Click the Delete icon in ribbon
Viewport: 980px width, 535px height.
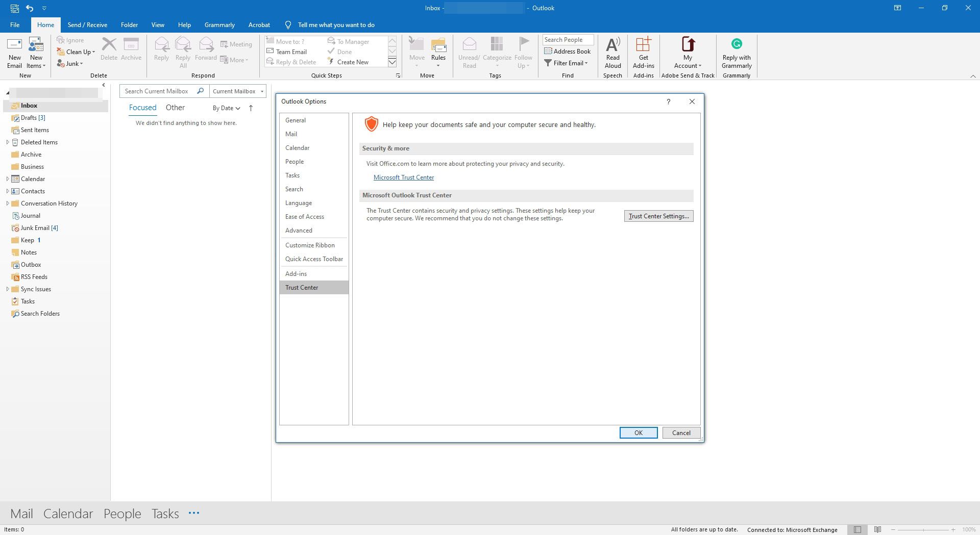pos(109,49)
